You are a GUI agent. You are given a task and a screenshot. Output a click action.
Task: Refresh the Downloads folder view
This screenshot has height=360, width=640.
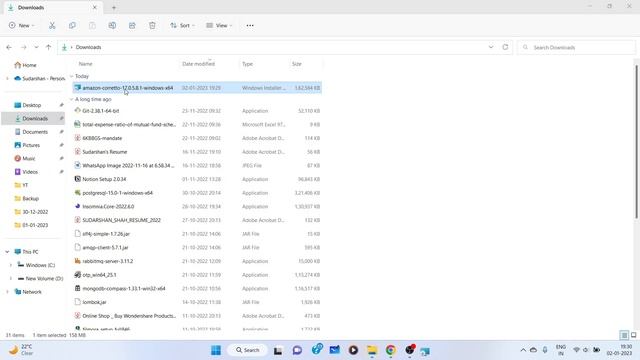pyautogui.click(x=505, y=47)
